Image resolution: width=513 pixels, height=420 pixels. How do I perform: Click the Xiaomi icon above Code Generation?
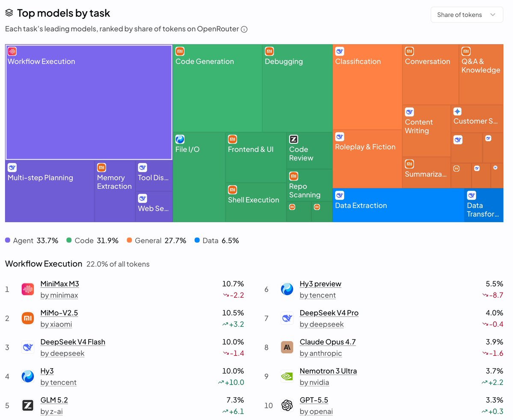pos(180,51)
